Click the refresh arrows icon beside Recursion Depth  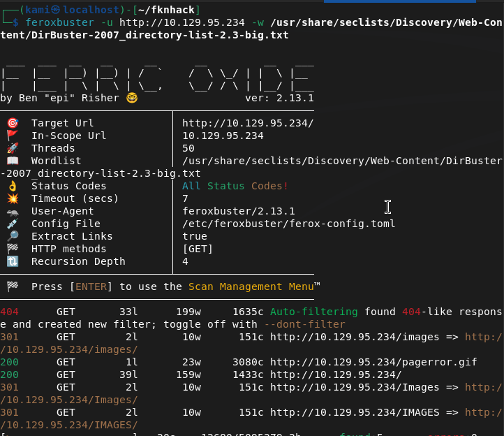12,261
